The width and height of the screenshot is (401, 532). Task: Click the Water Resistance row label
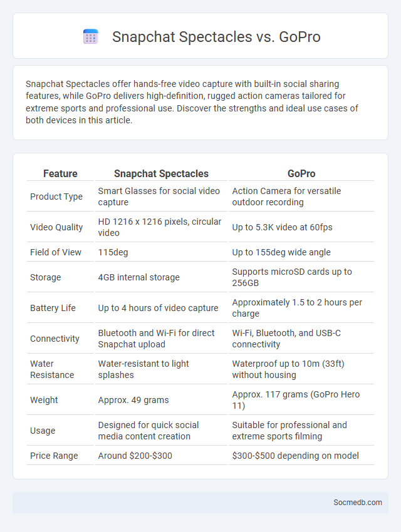click(52, 369)
